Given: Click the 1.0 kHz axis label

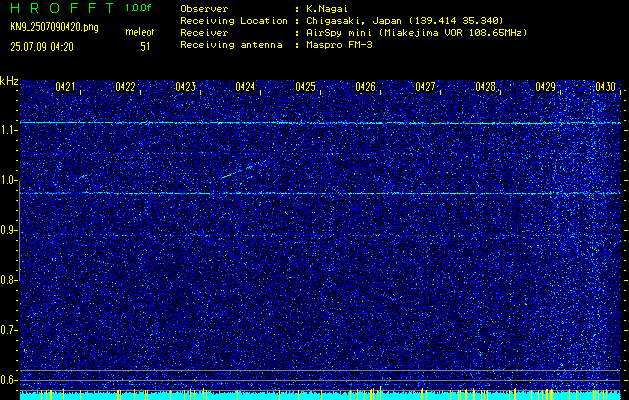Looking at the screenshot, I should pyautogui.click(x=7, y=181).
